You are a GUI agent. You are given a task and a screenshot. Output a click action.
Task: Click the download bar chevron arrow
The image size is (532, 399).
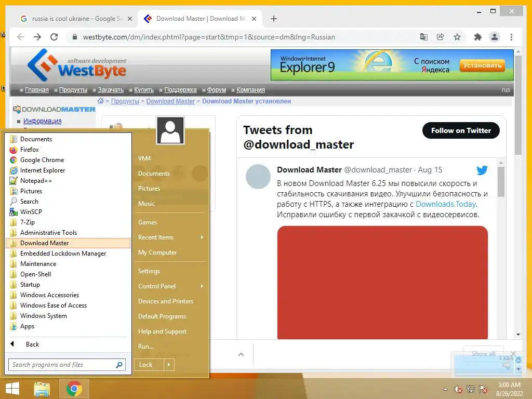tap(241, 354)
